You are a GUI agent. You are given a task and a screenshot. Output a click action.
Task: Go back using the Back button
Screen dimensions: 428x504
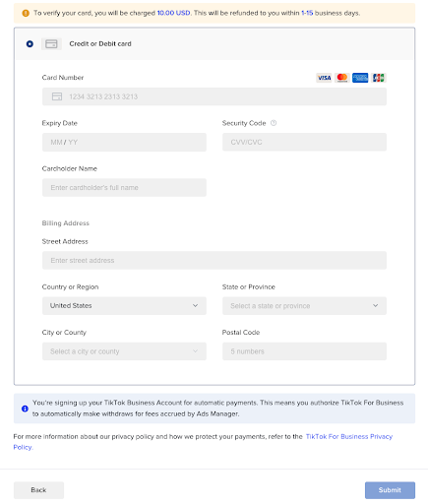click(38, 490)
